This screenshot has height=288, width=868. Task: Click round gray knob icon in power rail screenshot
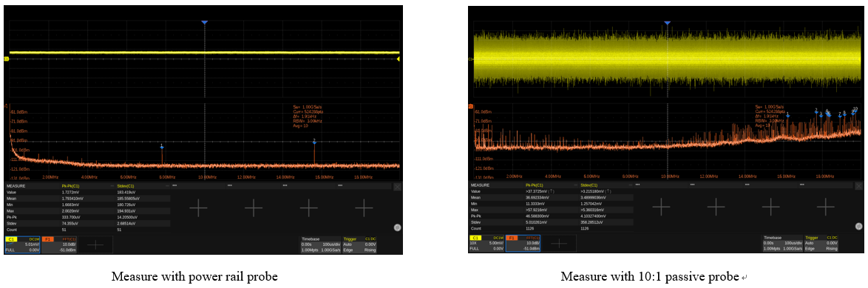(x=397, y=227)
